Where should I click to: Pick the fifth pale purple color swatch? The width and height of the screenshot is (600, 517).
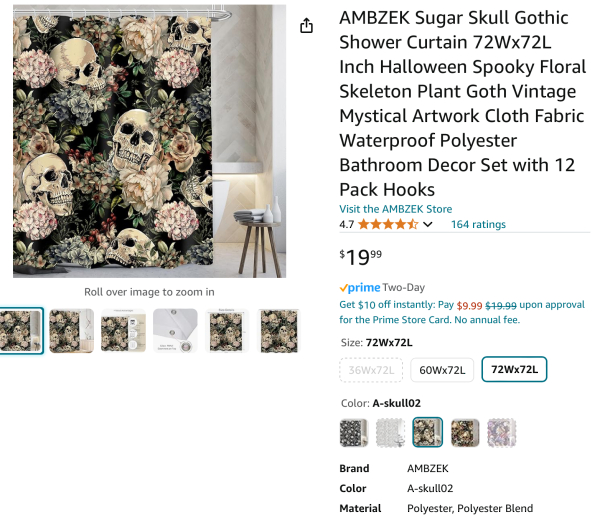click(502, 432)
